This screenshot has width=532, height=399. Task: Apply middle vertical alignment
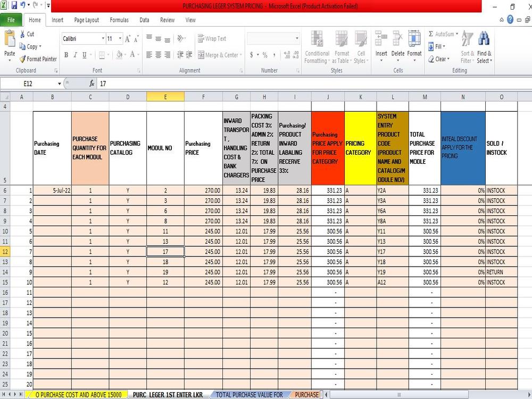tap(158, 39)
